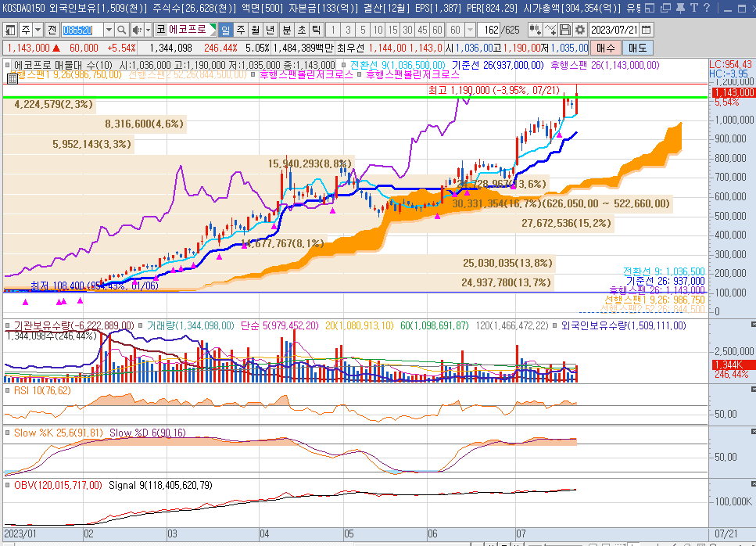The image size is (756, 546).
Task: Toggle the 에코프로 매물대 indicator checkbox
Action: 7,65
